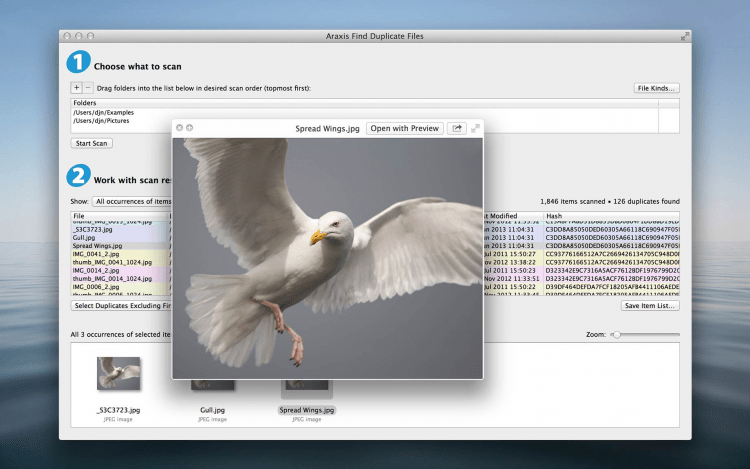Click the full-screen arrows in the Quick Look preview
Viewport: 750px width, 469px height.
click(475, 128)
